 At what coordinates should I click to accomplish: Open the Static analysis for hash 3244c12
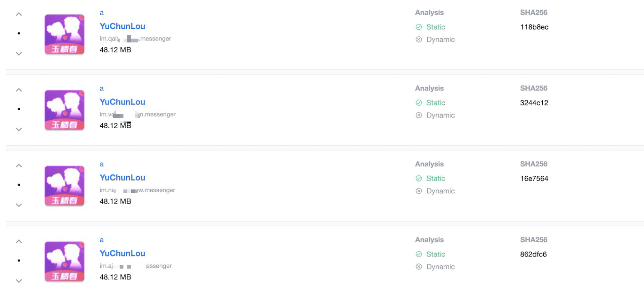tap(435, 103)
